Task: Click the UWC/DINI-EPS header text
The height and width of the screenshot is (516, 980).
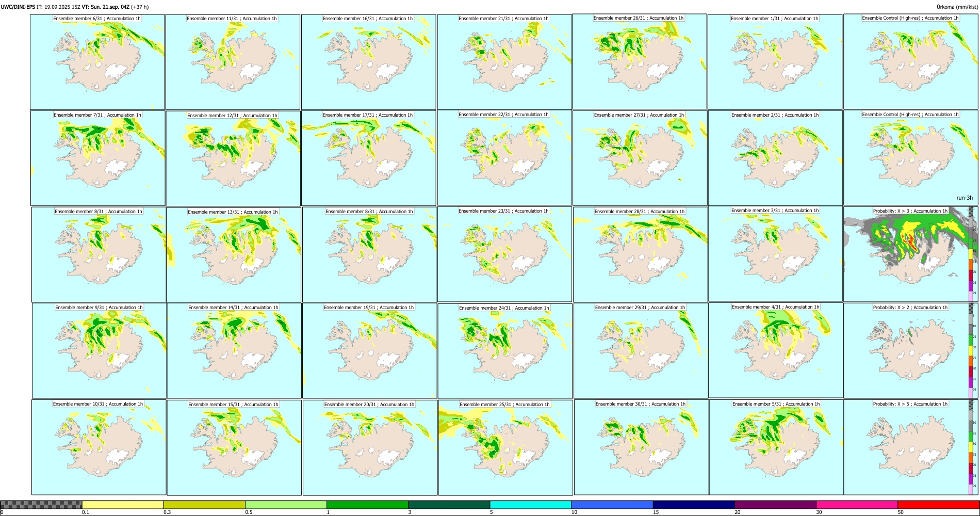Action: (18, 7)
